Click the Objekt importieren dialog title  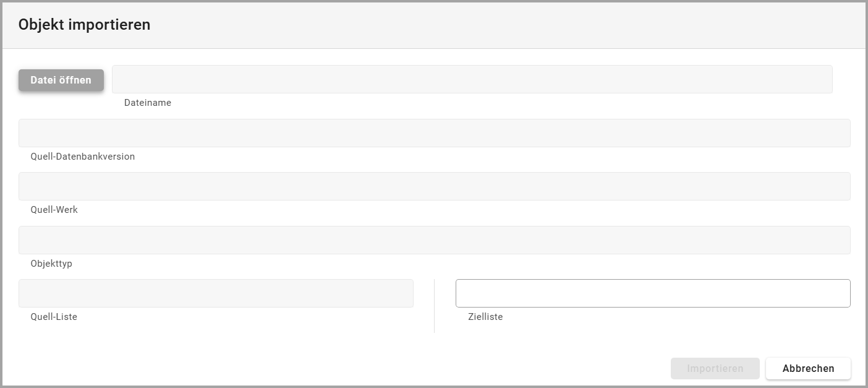84,25
